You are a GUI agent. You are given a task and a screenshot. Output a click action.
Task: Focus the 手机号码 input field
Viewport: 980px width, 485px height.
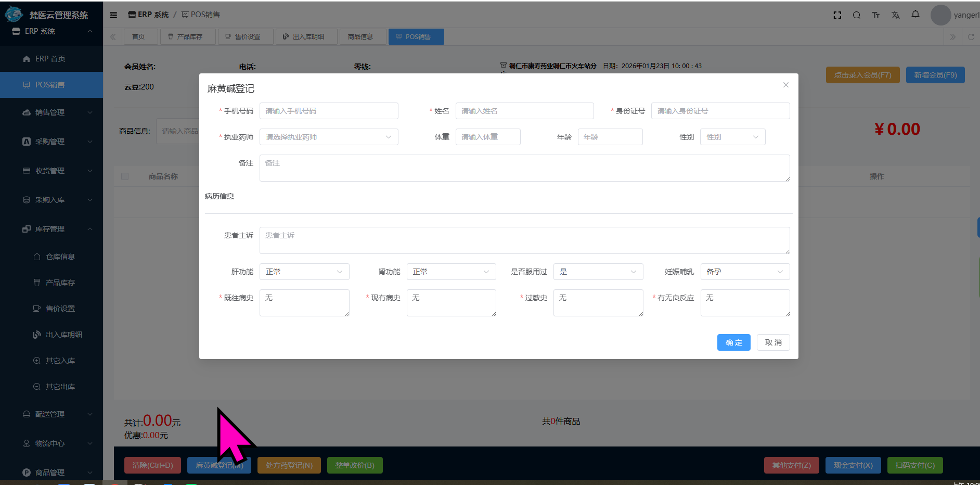click(x=329, y=111)
